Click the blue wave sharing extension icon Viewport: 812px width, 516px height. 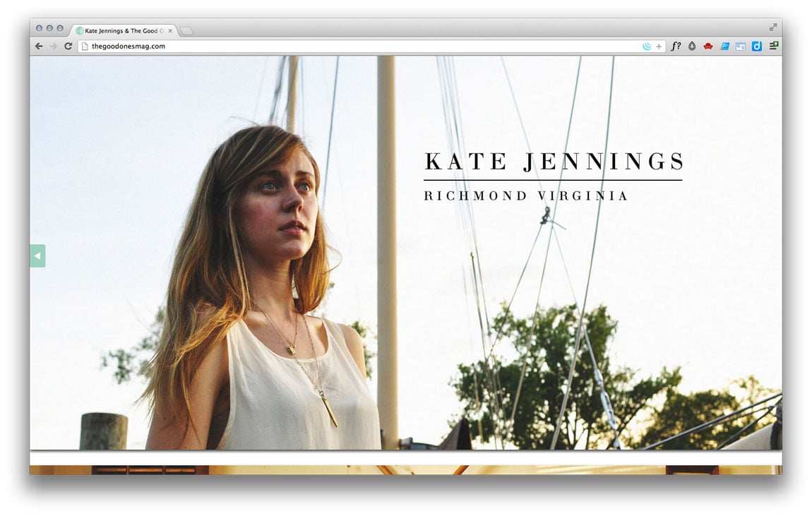(x=647, y=46)
